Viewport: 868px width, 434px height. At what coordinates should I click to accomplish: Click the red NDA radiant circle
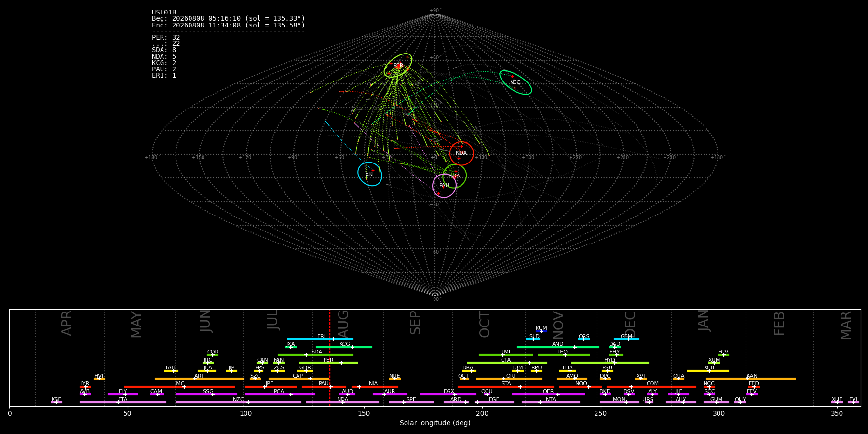[x=461, y=153]
